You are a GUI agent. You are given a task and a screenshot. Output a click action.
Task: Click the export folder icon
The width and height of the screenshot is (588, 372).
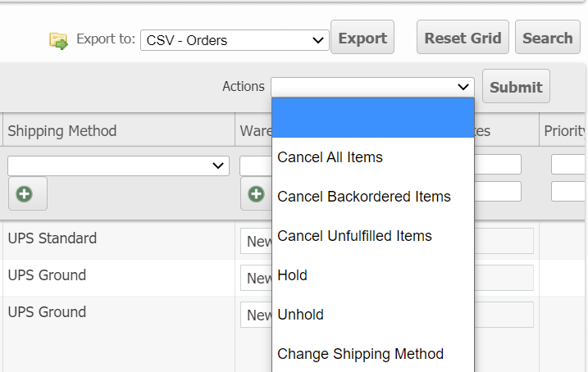tap(59, 40)
